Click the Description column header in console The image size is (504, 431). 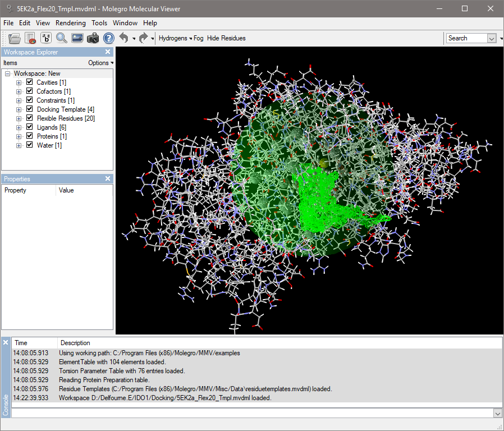(x=280, y=343)
